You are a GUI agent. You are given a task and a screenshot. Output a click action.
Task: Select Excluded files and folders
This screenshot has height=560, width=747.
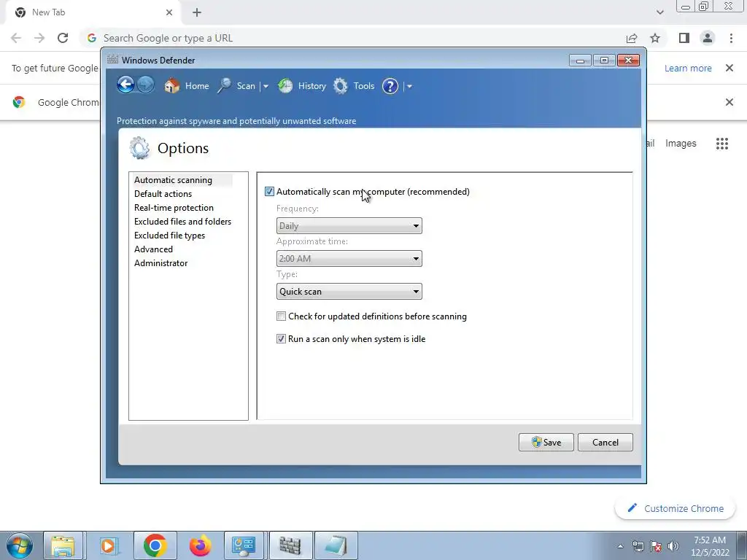182,222
